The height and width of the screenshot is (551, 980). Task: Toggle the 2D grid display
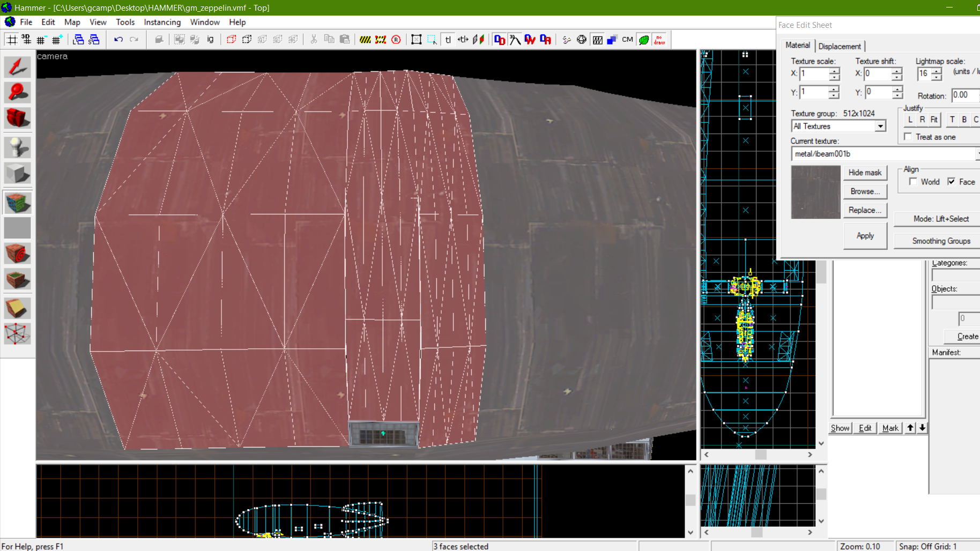point(11,40)
